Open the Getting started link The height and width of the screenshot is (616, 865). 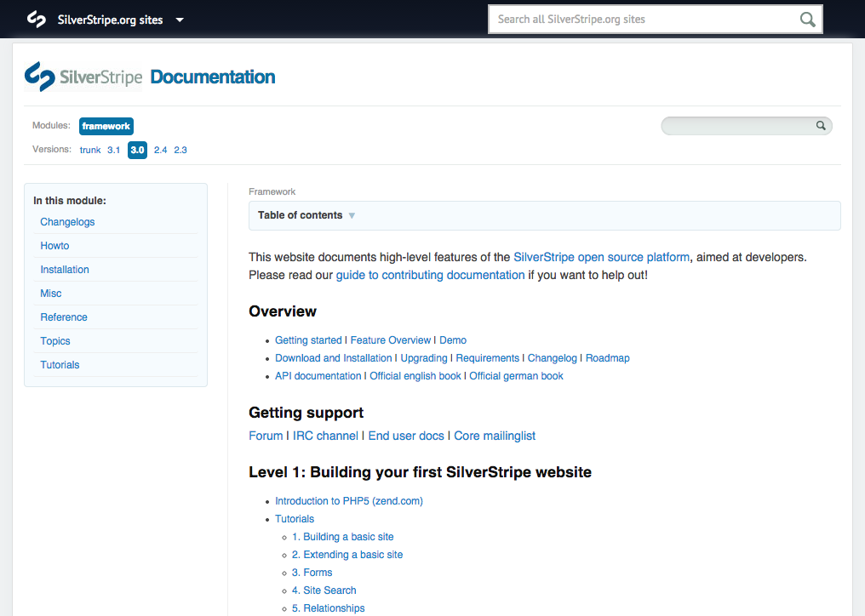(x=308, y=339)
